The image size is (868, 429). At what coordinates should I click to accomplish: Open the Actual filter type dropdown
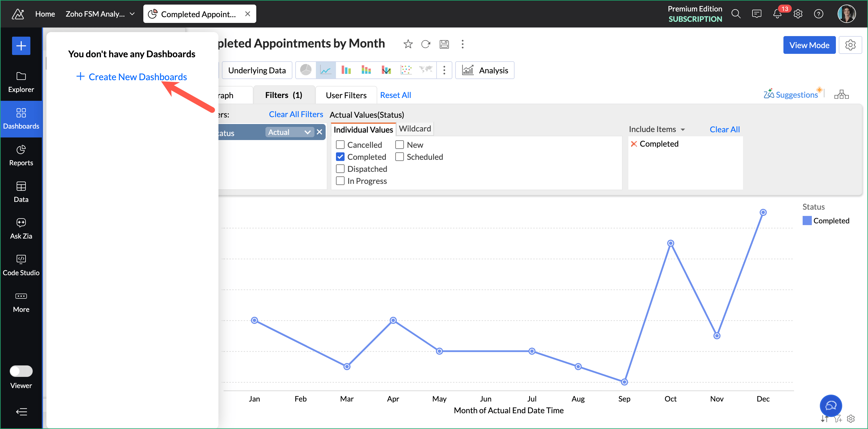[x=289, y=132]
